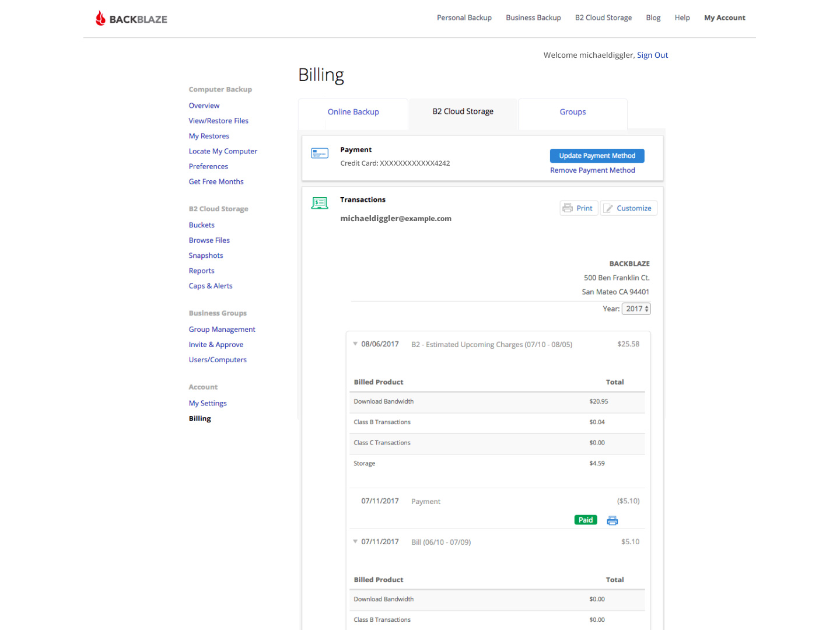
Task: Open Caps & Alerts
Action: tap(210, 286)
